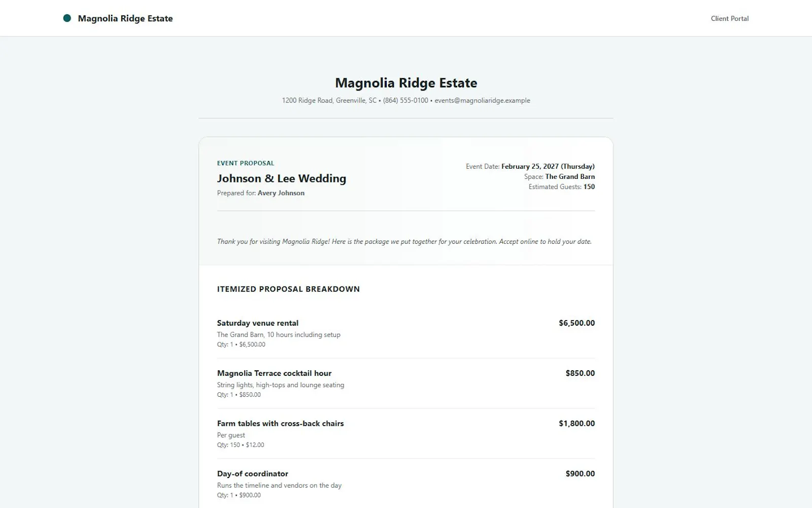Click 'Runs the timeline and vendors on the day'
The height and width of the screenshot is (508, 812).
point(279,486)
